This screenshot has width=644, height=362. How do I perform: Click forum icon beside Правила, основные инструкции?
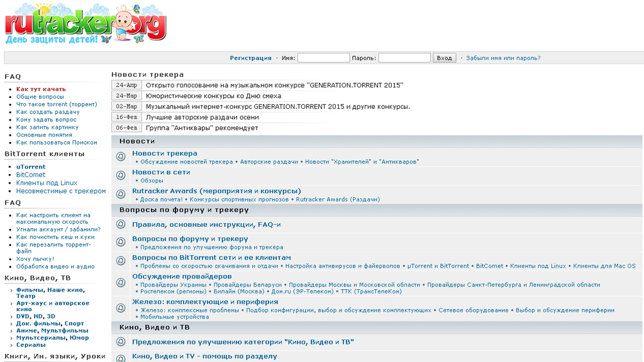[x=121, y=224]
